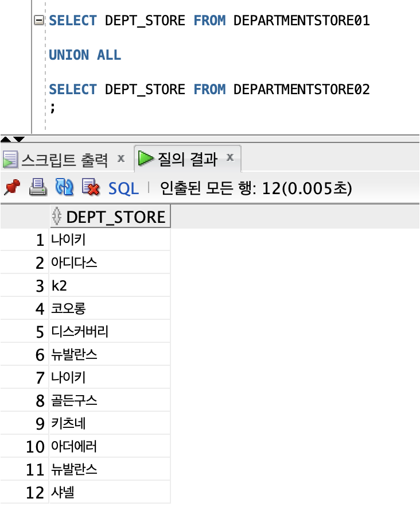The width and height of the screenshot is (420, 510).
Task: Click DEPARTMENTSTORE02 table name in editor
Action: [x=301, y=89]
